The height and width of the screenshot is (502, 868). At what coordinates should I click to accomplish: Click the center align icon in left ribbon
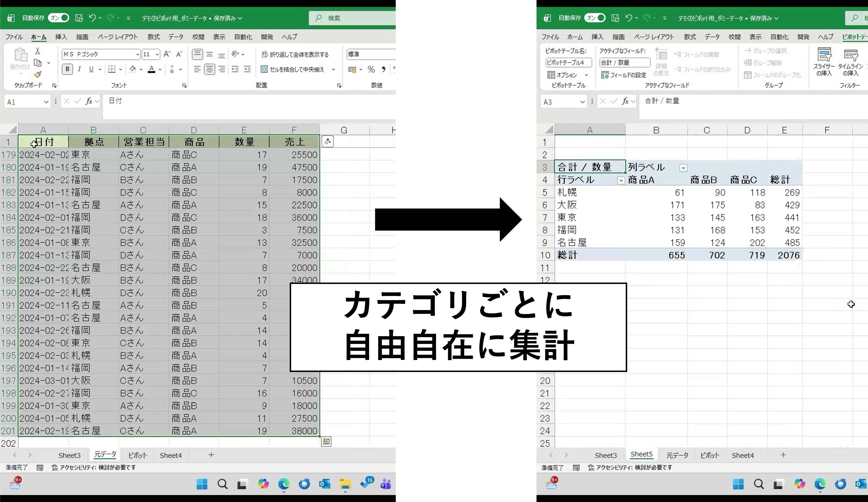pos(209,69)
